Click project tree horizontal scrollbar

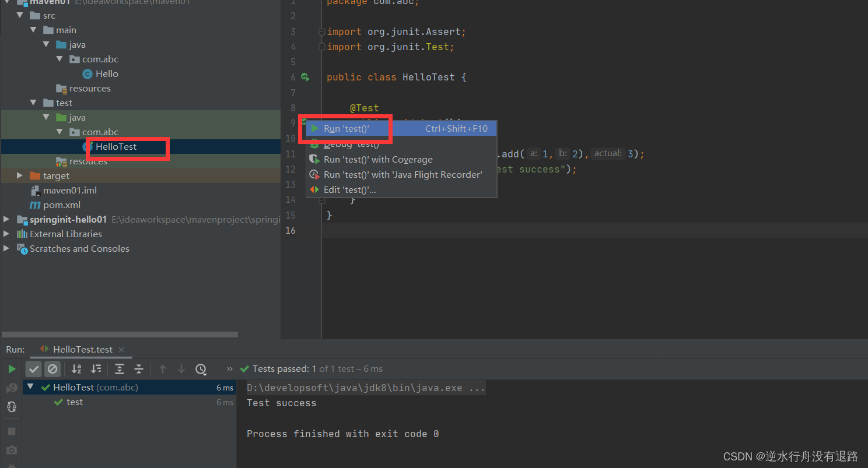(120, 335)
